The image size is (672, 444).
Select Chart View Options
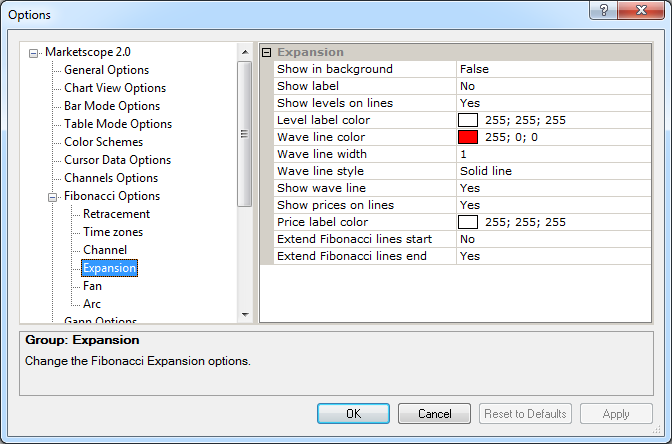pos(115,88)
